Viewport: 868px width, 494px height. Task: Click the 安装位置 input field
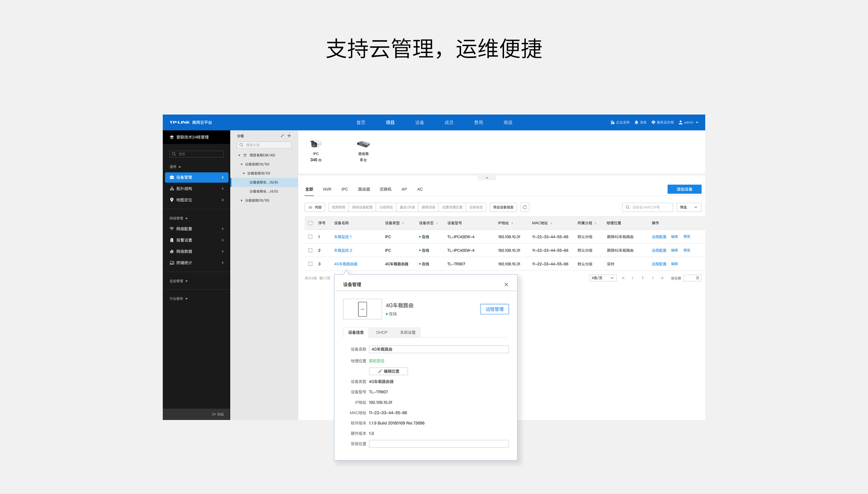439,444
